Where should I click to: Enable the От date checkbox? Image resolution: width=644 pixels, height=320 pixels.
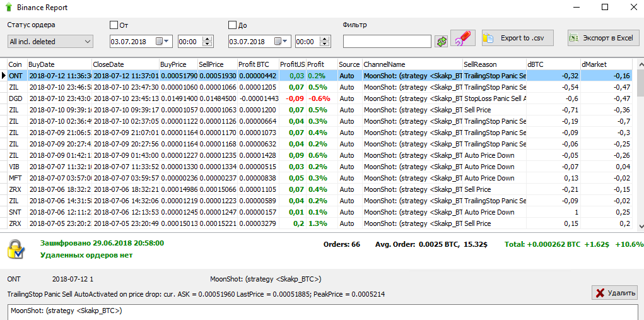pyautogui.click(x=114, y=25)
